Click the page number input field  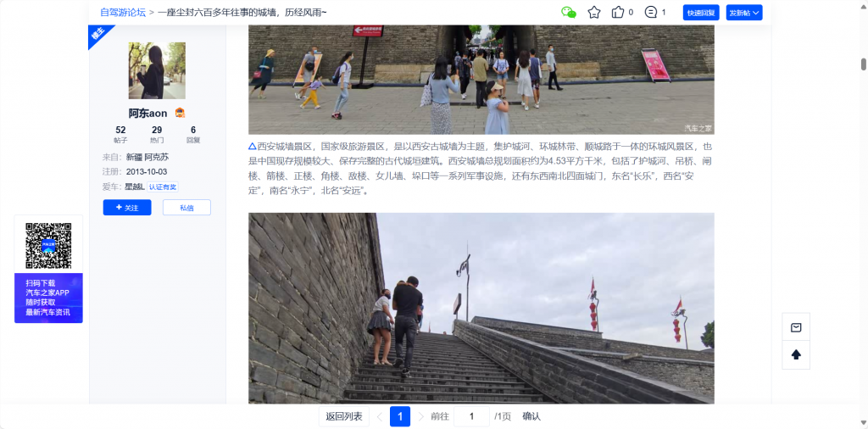471,416
